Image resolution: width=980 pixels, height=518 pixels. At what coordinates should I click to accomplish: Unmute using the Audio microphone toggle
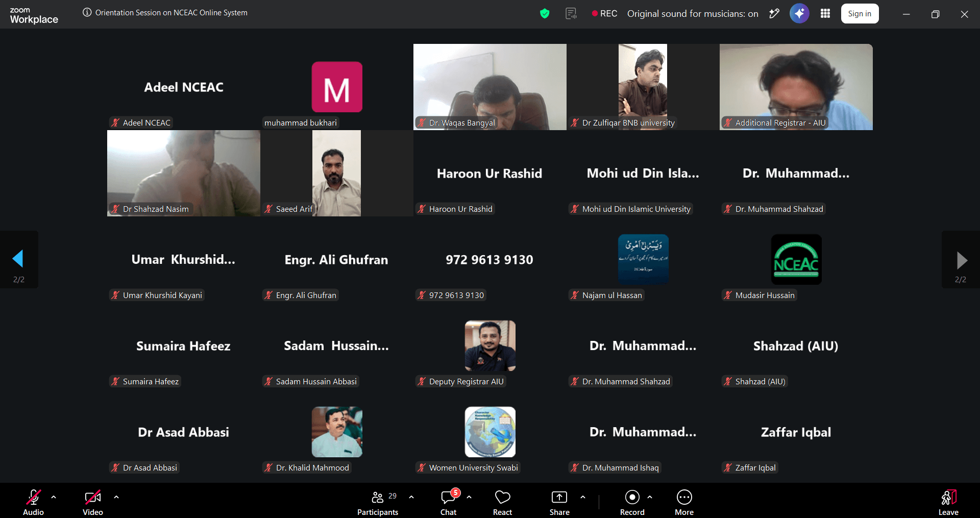coord(33,497)
